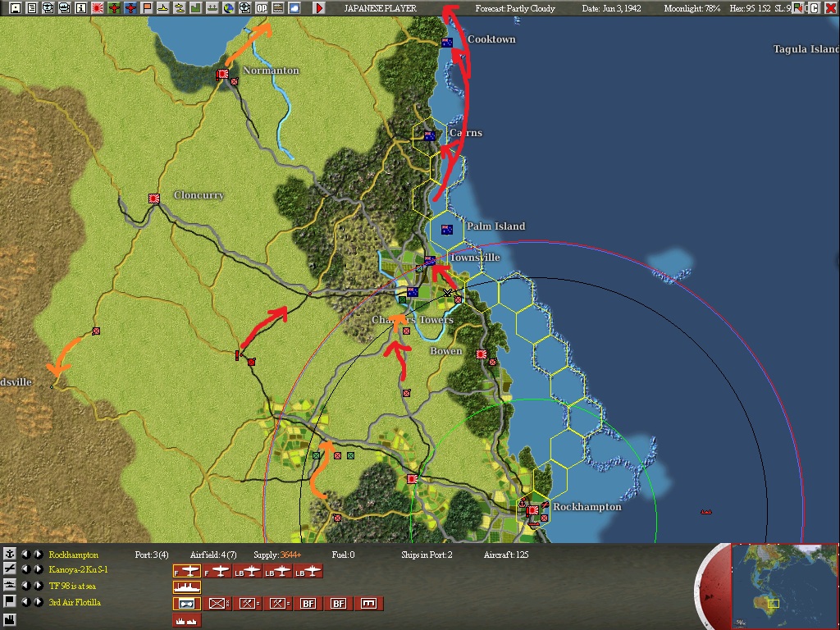Select the Australian flag at Cooktown
Image resolution: width=840 pixels, height=630 pixels.
[x=447, y=43]
